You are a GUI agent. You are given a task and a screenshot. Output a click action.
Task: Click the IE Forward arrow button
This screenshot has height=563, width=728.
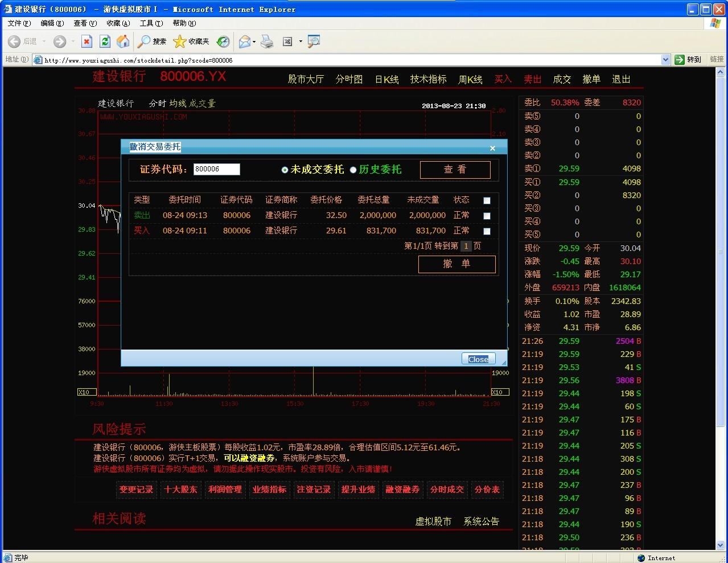point(59,42)
